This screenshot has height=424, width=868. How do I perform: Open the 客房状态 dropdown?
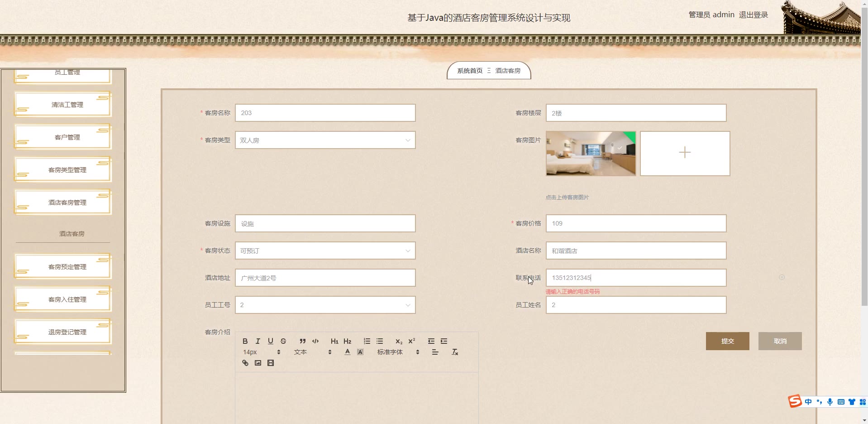point(325,251)
